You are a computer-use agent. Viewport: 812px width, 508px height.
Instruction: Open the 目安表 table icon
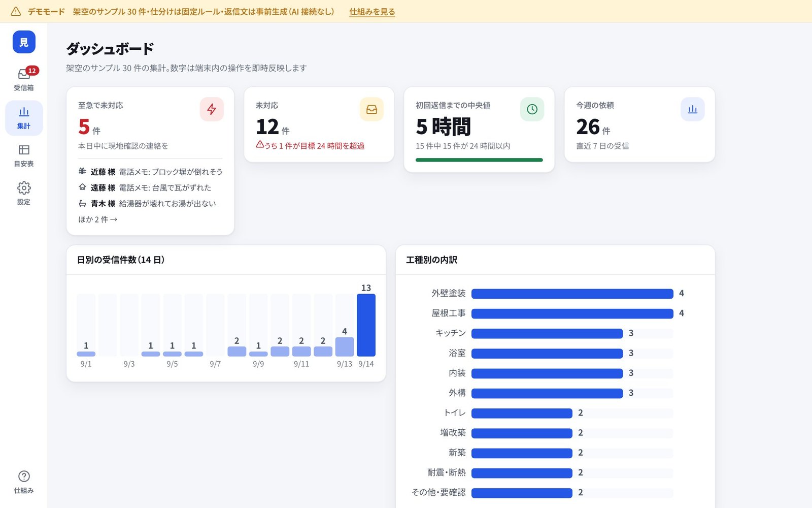24,150
